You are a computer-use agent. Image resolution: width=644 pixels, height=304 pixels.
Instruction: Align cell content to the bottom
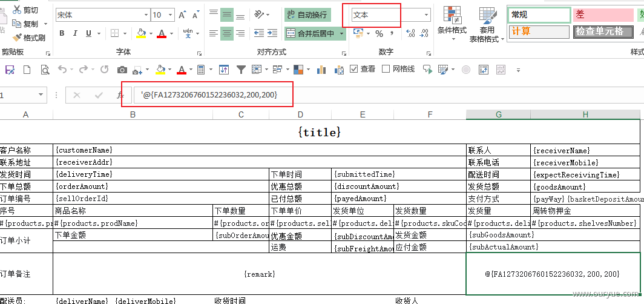(240, 15)
